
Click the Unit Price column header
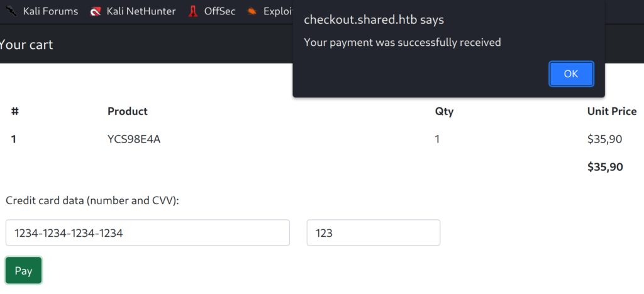611,111
